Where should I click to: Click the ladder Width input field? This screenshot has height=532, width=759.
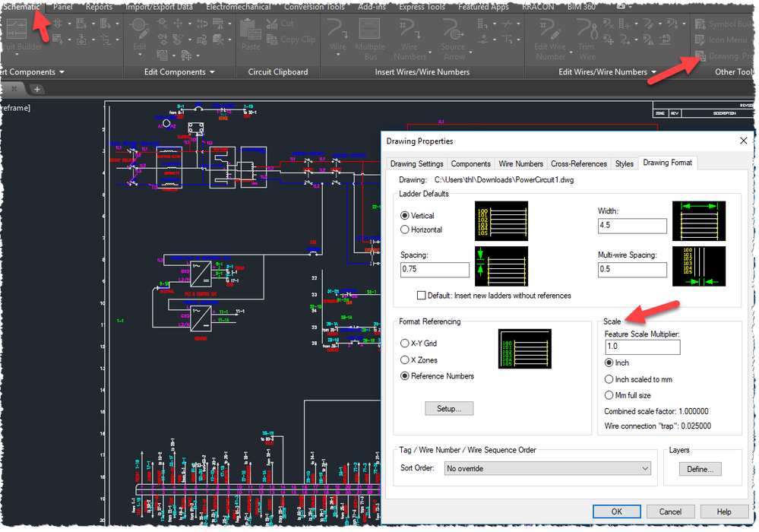coord(632,226)
